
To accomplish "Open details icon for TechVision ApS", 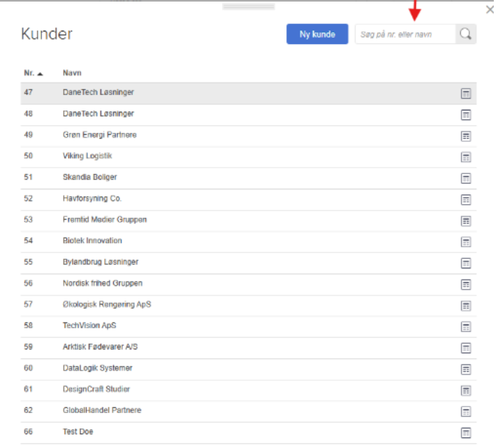I will (466, 326).
